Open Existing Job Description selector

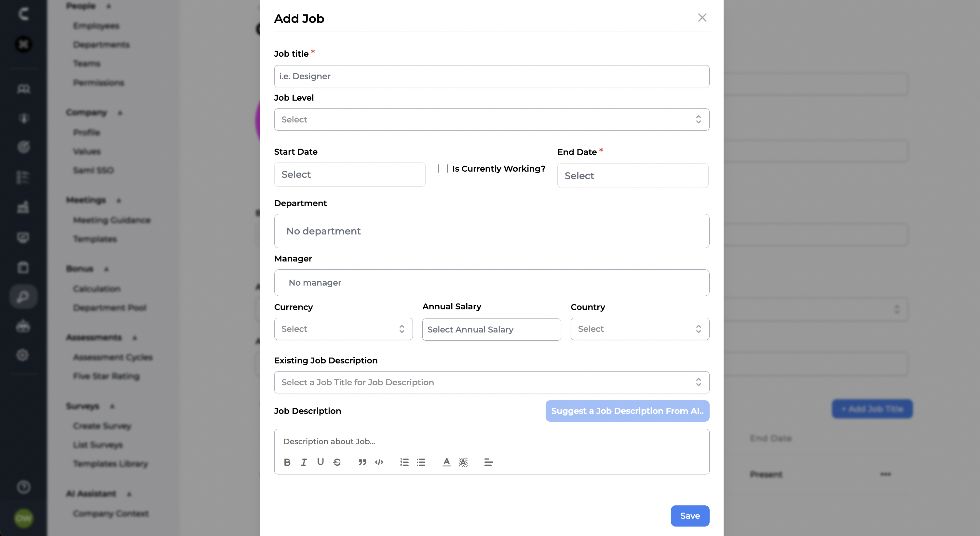[492, 382]
